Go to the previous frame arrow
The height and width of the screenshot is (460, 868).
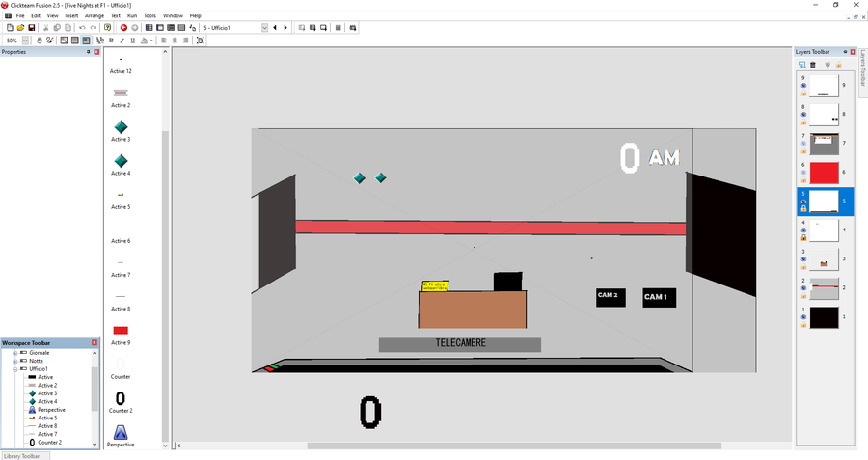click(x=275, y=28)
